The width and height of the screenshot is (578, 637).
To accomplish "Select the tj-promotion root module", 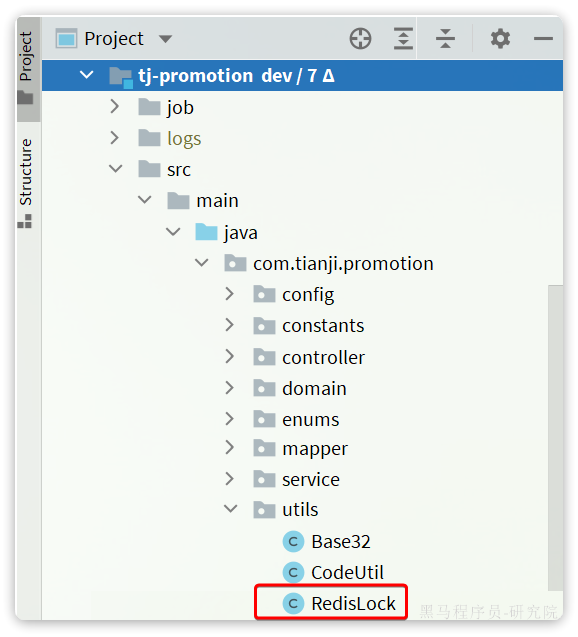I will click(x=302, y=76).
